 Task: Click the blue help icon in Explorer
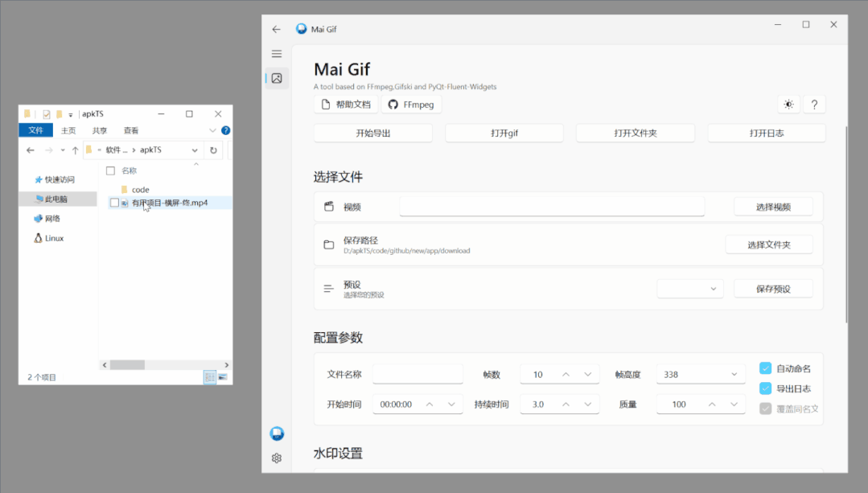226,130
